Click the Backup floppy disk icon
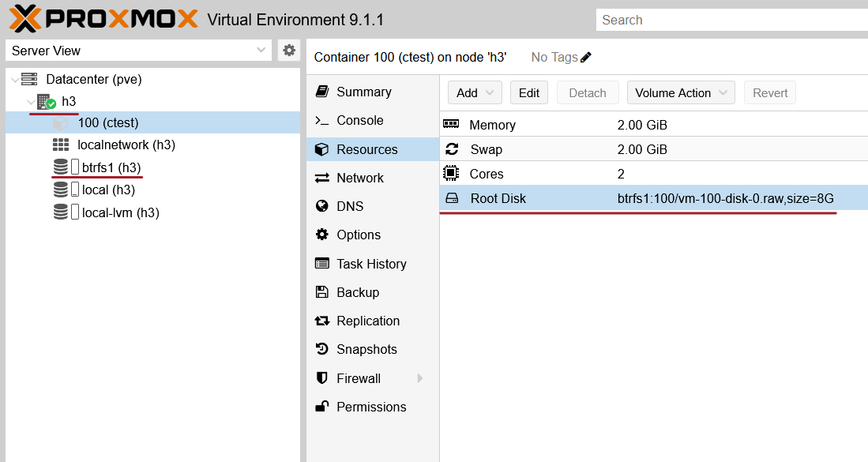 pos(321,292)
